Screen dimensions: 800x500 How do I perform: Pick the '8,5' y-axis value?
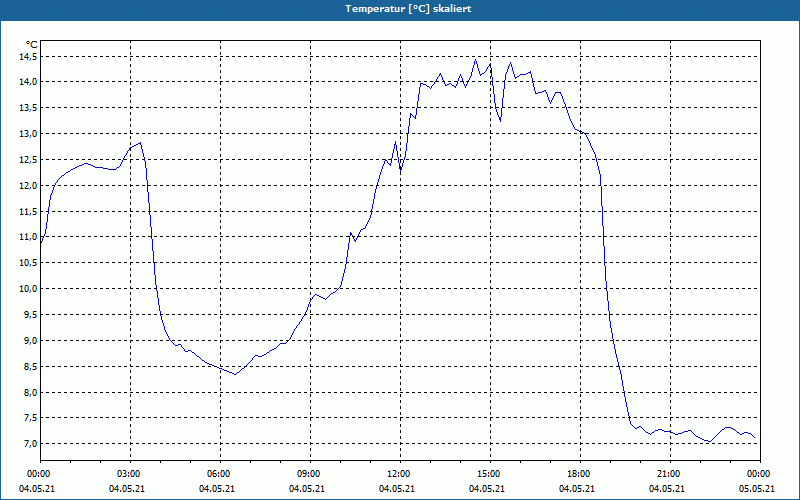(30, 367)
